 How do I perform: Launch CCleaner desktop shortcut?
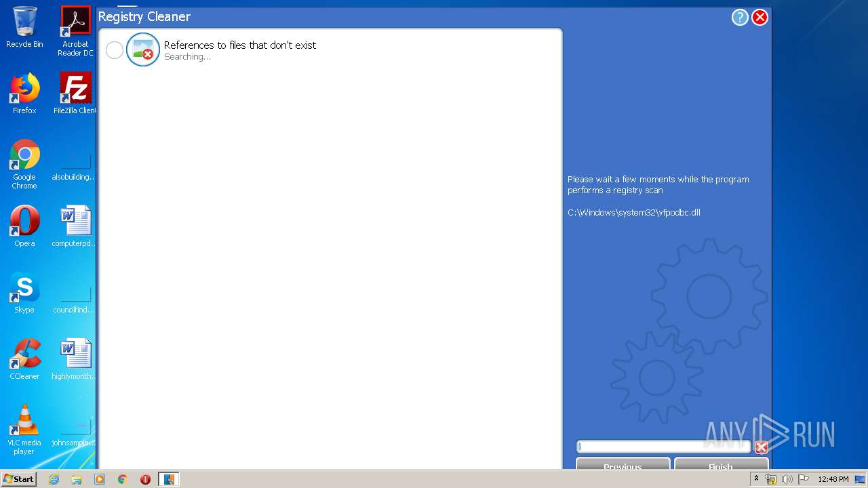(24, 359)
